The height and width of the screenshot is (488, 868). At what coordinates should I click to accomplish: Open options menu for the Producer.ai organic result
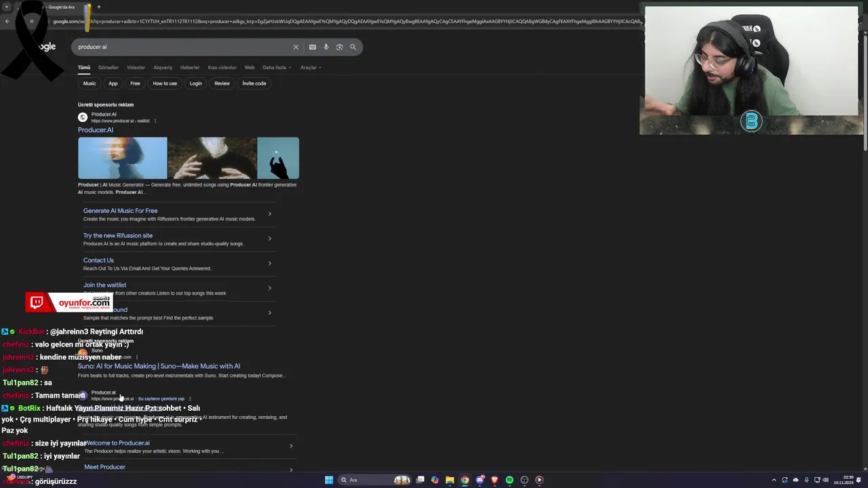[x=190, y=399]
